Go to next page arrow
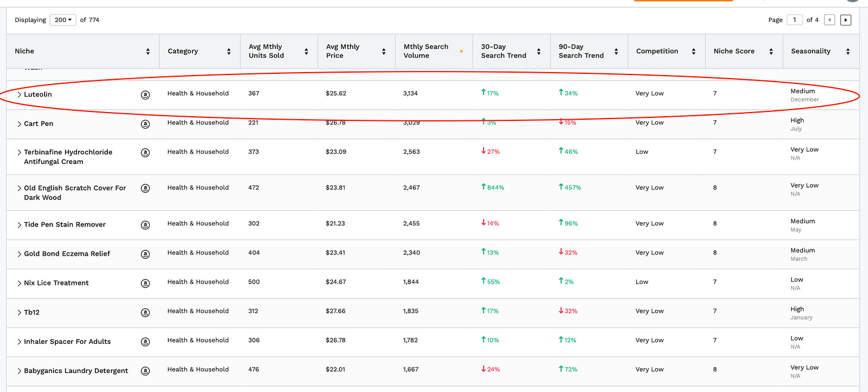The height and width of the screenshot is (392, 868). (845, 20)
